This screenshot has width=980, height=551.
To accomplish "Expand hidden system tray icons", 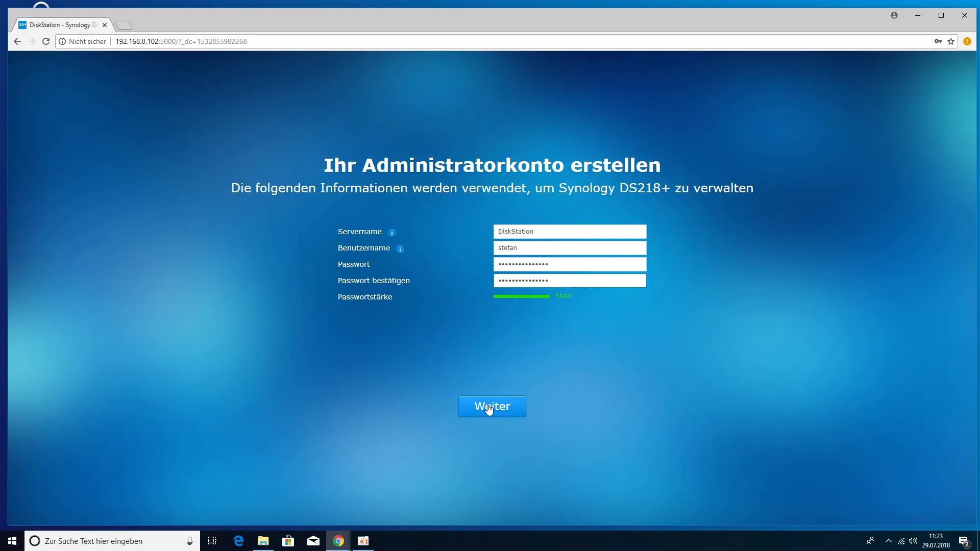I will (889, 541).
